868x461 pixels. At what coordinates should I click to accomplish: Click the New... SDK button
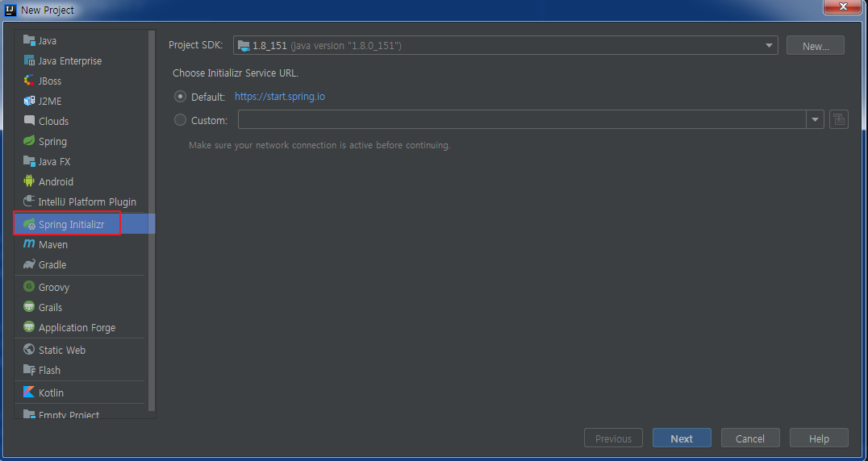816,46
